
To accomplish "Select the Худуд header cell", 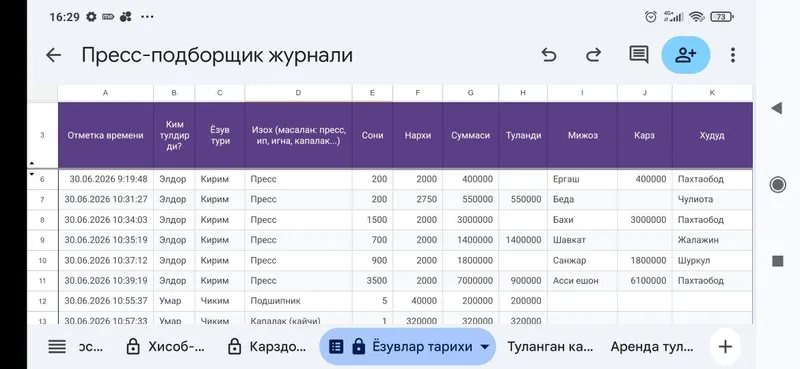I will [x=712, y=135].
